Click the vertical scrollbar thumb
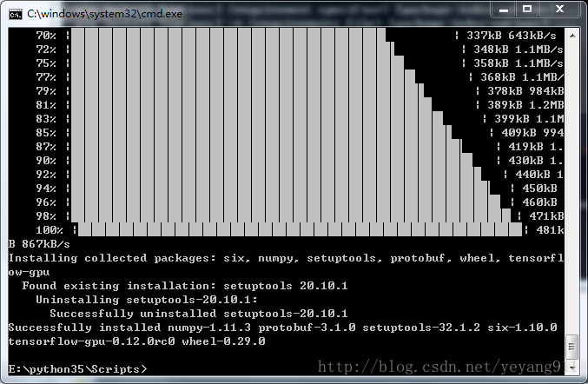The width and height of the screenshot is (588, 384). click(572, 346)
